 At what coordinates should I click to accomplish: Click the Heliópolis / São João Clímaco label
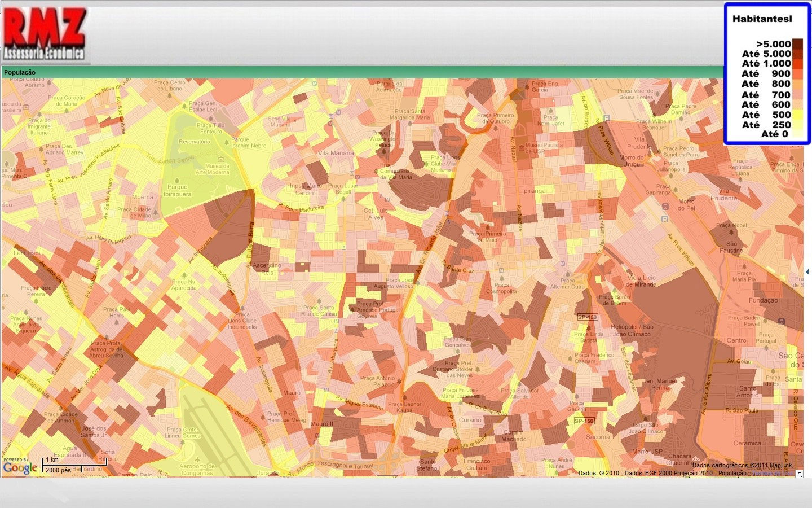pos(631,330)
